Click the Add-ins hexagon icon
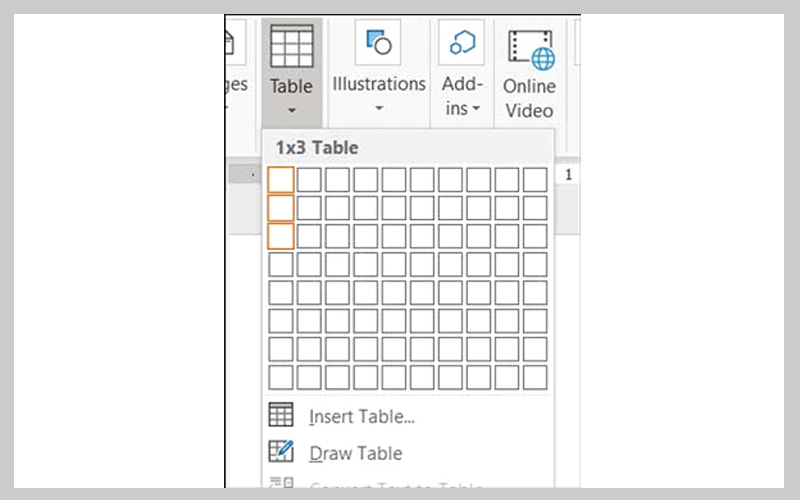The width and height of the screenshot is (800, 500). 462,43
